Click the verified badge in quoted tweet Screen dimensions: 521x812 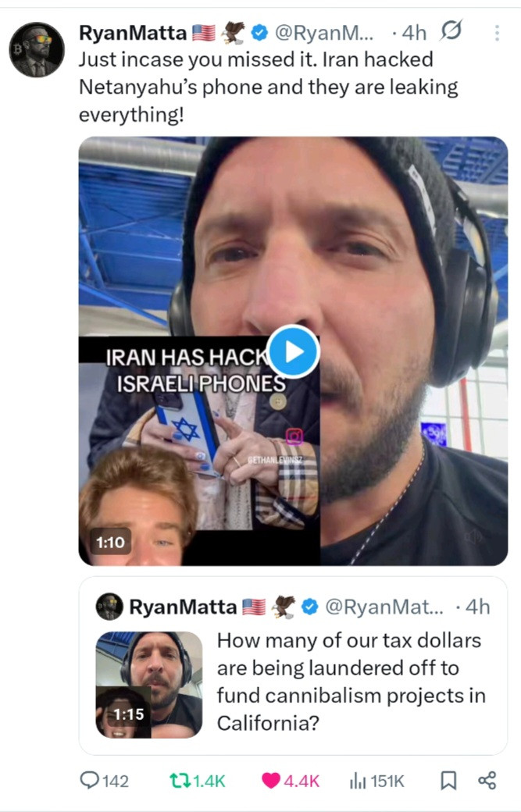(x=310, y=607)
